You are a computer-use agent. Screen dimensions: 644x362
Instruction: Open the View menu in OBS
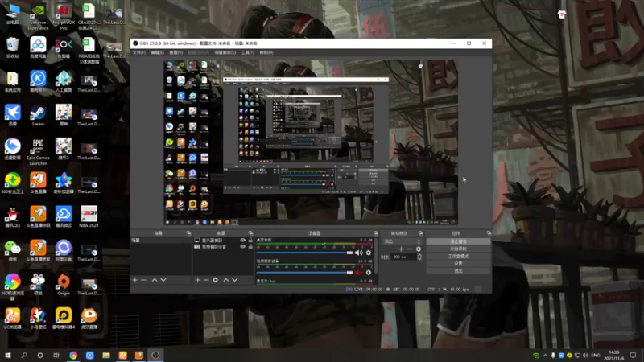(175, 52)
